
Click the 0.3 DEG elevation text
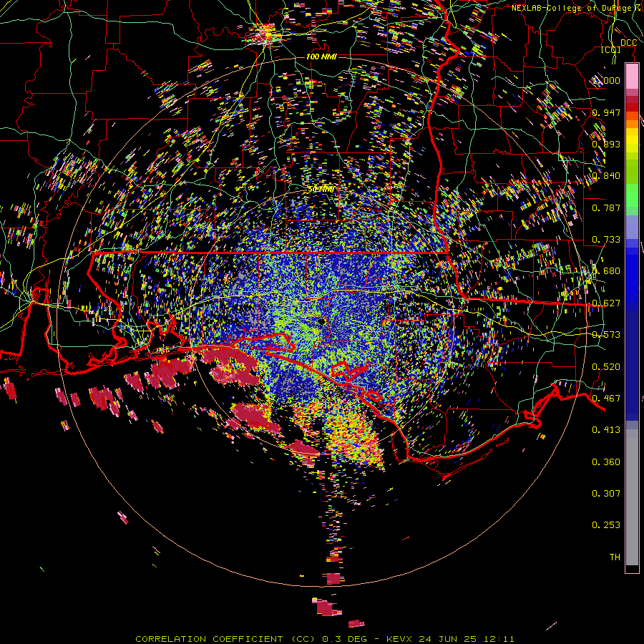(344, 639)
